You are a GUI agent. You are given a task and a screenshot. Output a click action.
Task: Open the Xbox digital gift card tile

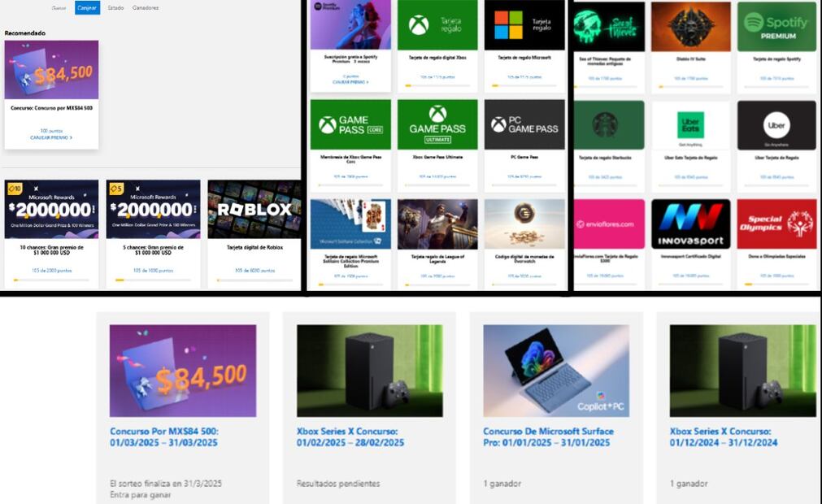437,25
